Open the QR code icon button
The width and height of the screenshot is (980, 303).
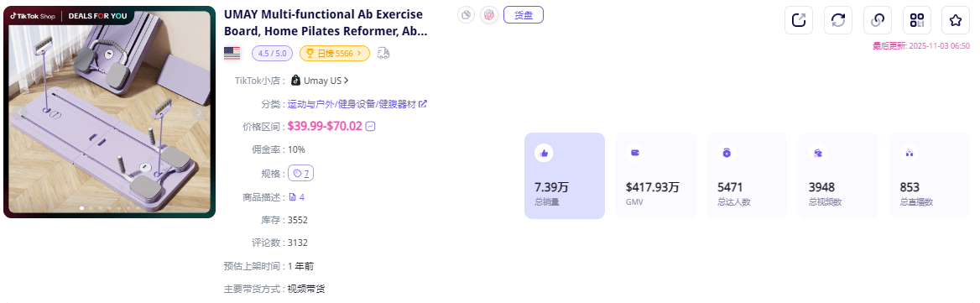[917, 20]
